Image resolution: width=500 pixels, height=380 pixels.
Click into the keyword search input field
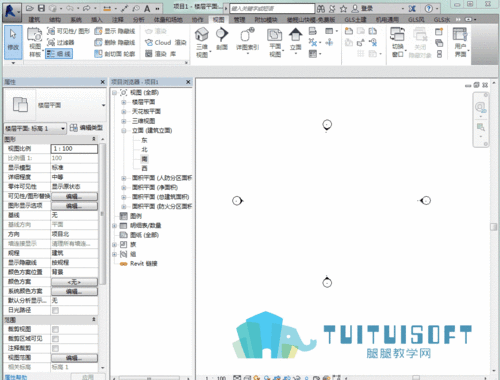272,8
